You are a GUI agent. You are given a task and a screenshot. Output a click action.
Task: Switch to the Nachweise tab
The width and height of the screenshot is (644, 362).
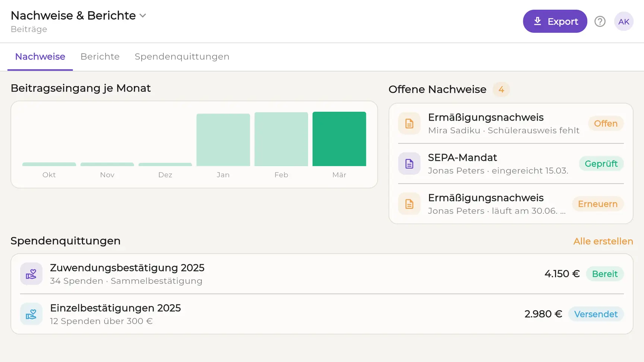tap(40, 57)
